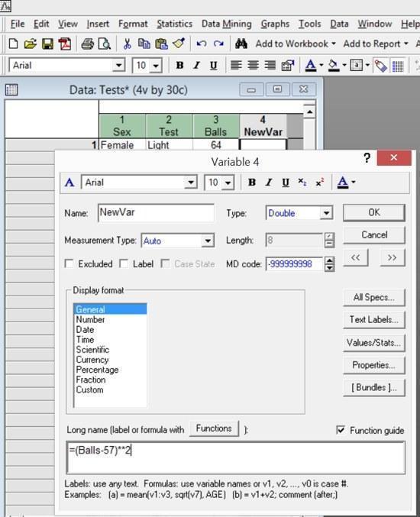Viewport: 420px width, 517px height.
Task: Toggle Italic in the Variable 4 dialog
Action: pos(269,182)
